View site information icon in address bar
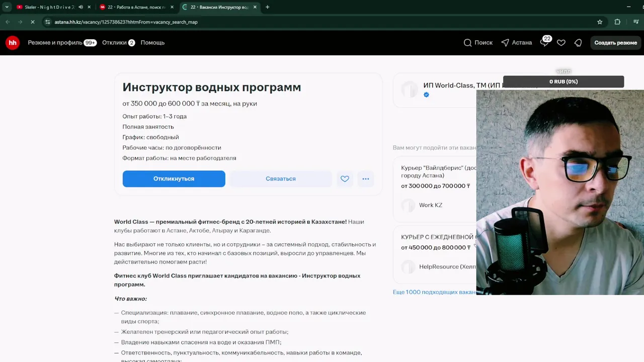The width and height of the screenshot is (644, 362). [x=48, y=22]
